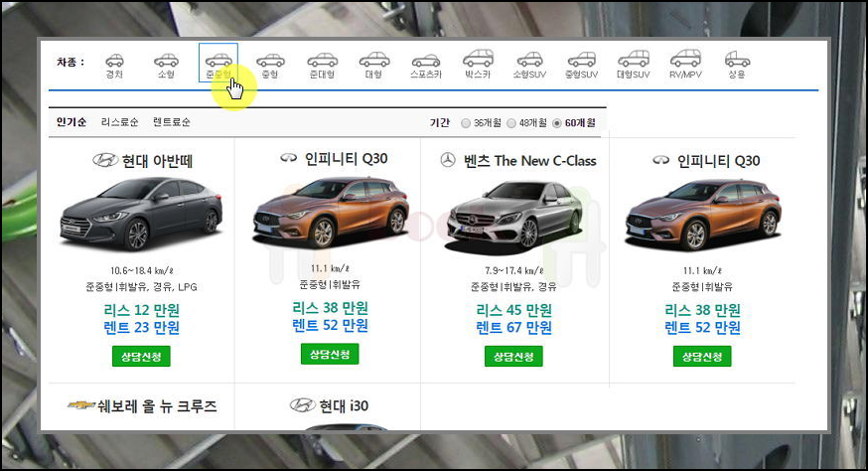Click the Hyundai logo beside 현대 i30
Viewport: 868px width, 471px height.
coord(303,405)
